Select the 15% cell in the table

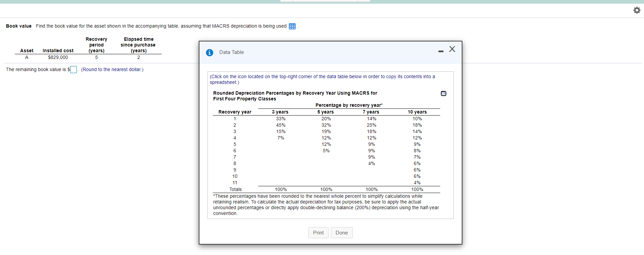pos(281,131)
